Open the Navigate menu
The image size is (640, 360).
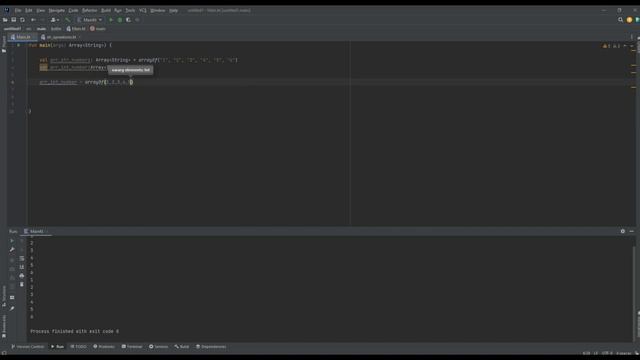click(x=57, y=10)
